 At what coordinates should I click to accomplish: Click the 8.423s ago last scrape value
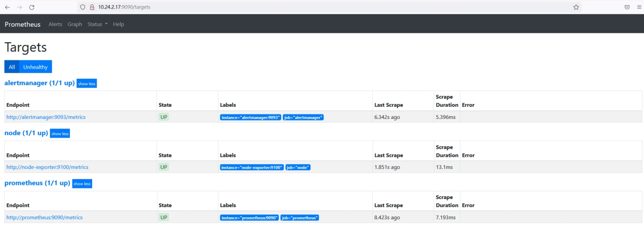point(387,217)
